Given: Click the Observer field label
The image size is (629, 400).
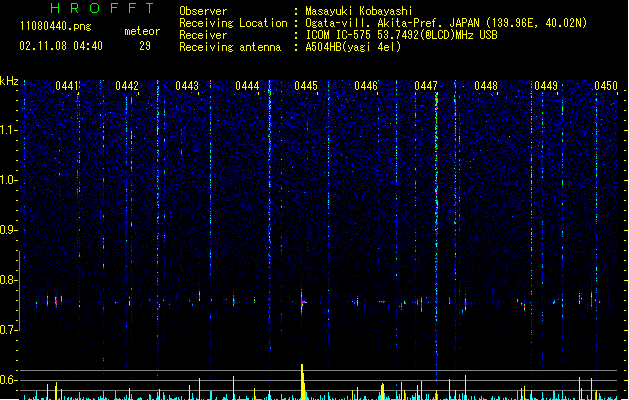Looking at the screenshot, I should [203, 11].
